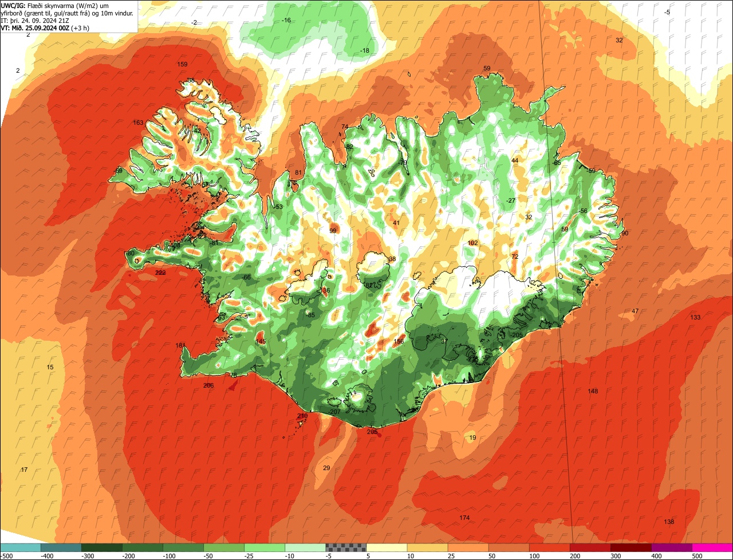Select the legend swatch between 200 and 300
The height and width of the screenshot is (560, 733).
(590, 547)
